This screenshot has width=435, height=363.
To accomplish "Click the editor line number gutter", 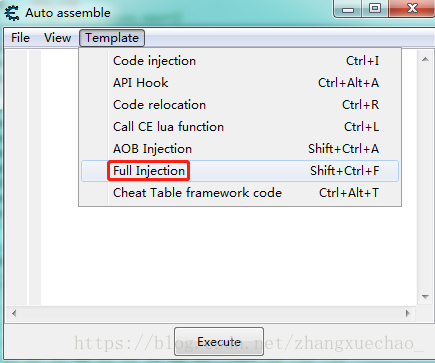I will (x=17, y=177).
